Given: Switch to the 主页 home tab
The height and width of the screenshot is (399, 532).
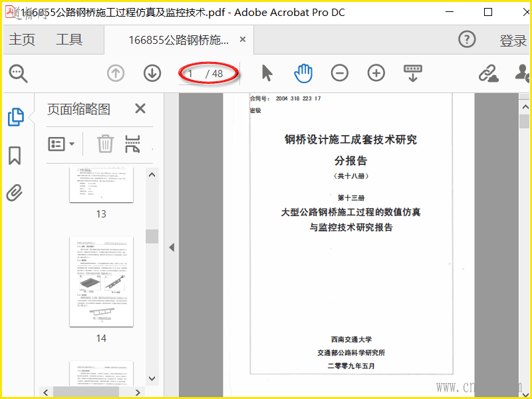Looking at the screenshot, I should [x=22, y=39].
